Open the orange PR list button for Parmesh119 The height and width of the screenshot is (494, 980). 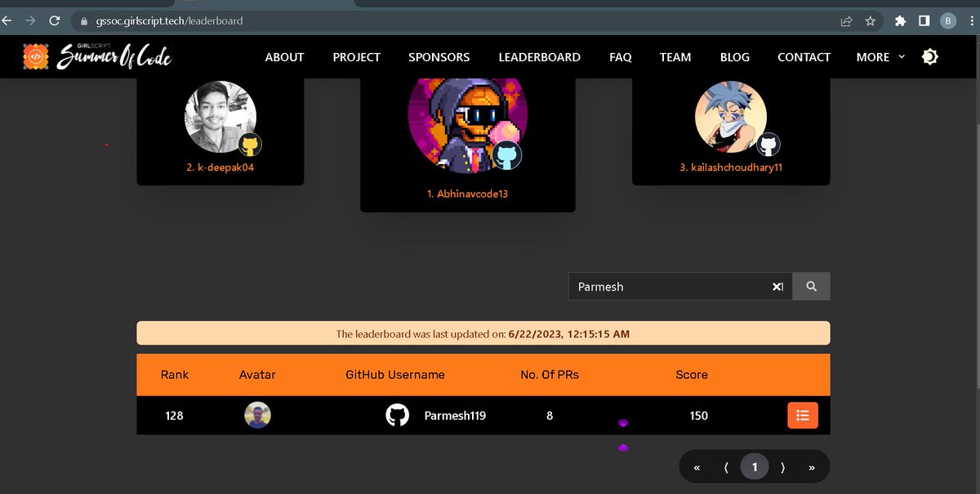click(803, 416)
